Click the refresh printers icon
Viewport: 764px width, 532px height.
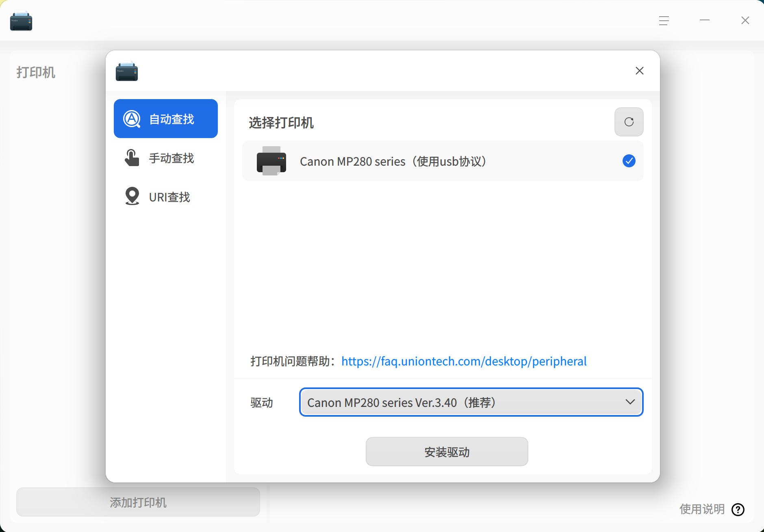(628, 122)
